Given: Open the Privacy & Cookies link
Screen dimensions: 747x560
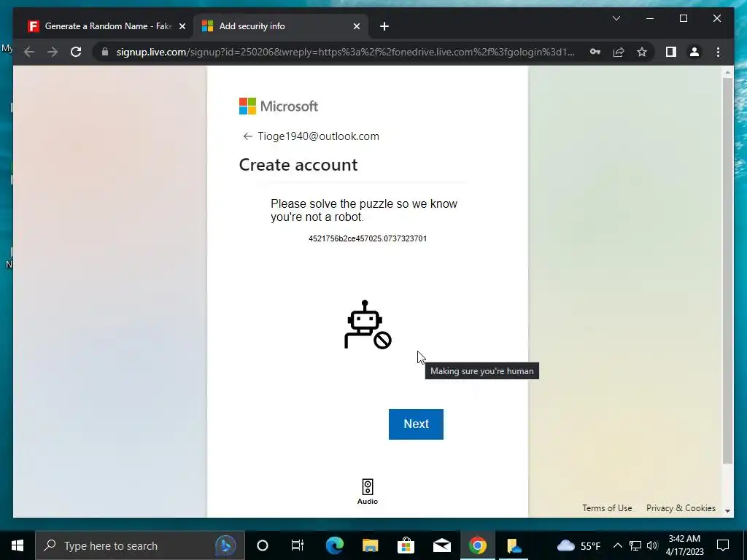Looking at the screenshot, I should pyautogui.click(x=681, y=508).
